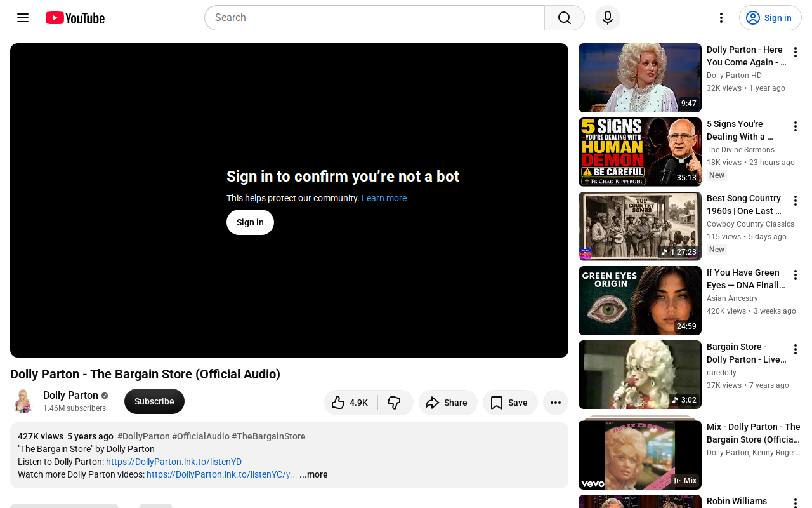The image size is (812, 508).
Task: Click the Dolly Parton HD channel name
Action: tap(734, 76)
